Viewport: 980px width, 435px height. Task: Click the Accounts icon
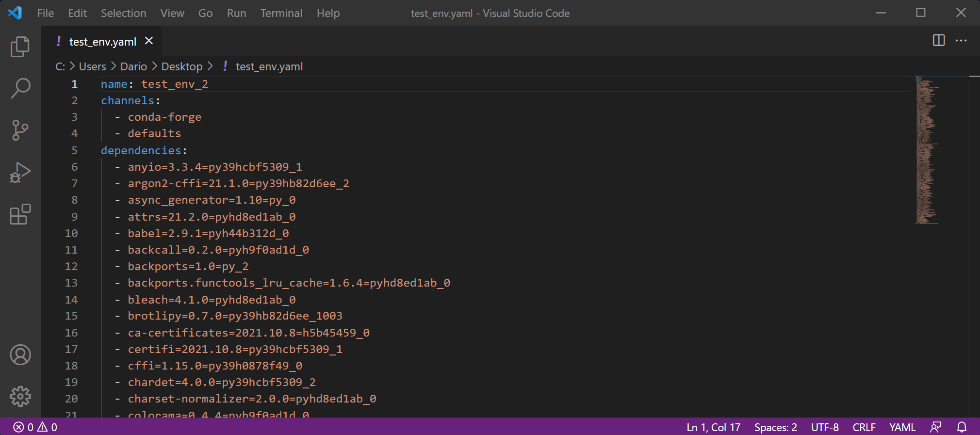coord(20,355)
